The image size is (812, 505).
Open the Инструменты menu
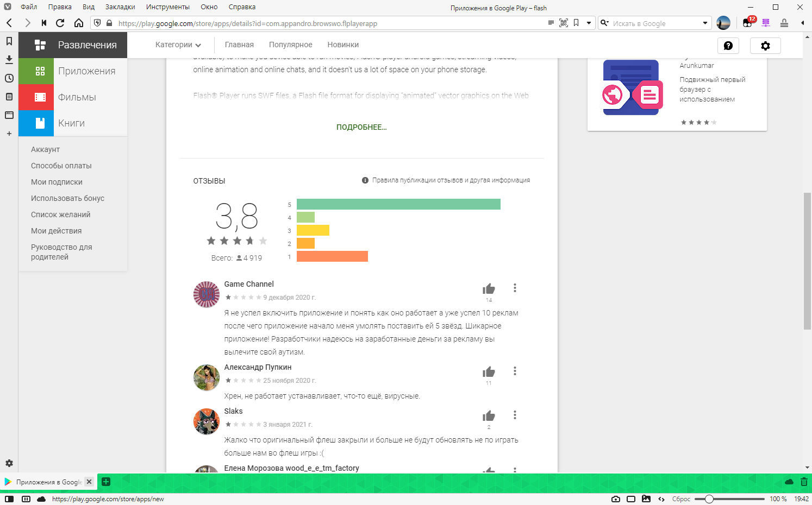point(168,7)
